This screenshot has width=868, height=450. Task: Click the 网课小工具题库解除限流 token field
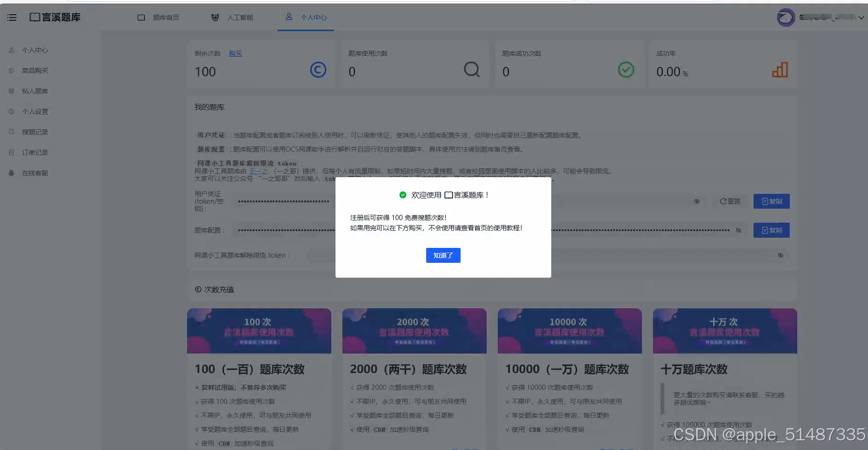pos(547,256)
